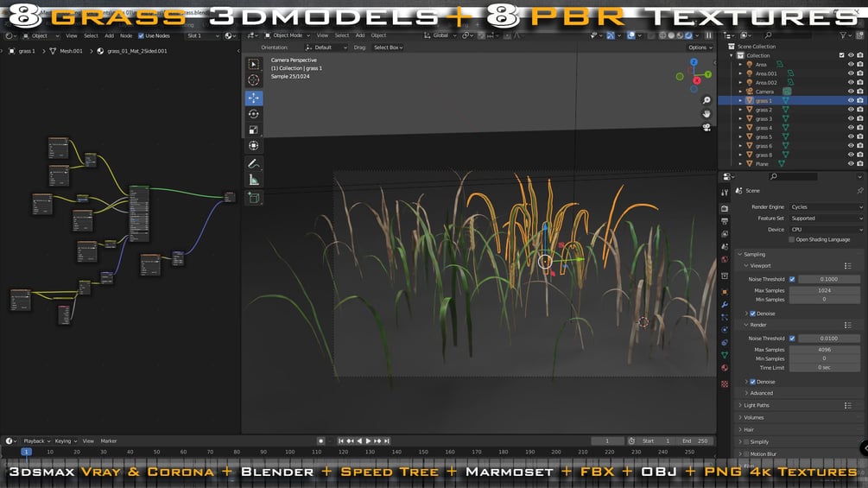Open the Device CPU dropdown

827,230
